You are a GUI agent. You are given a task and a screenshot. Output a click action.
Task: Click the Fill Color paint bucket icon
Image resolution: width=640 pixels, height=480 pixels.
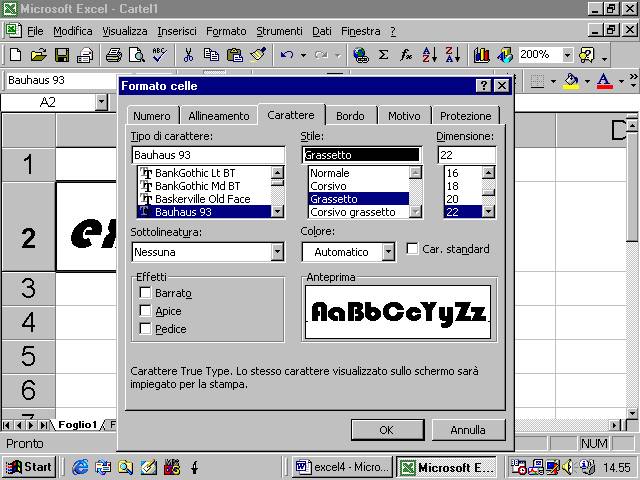point(571,81)
